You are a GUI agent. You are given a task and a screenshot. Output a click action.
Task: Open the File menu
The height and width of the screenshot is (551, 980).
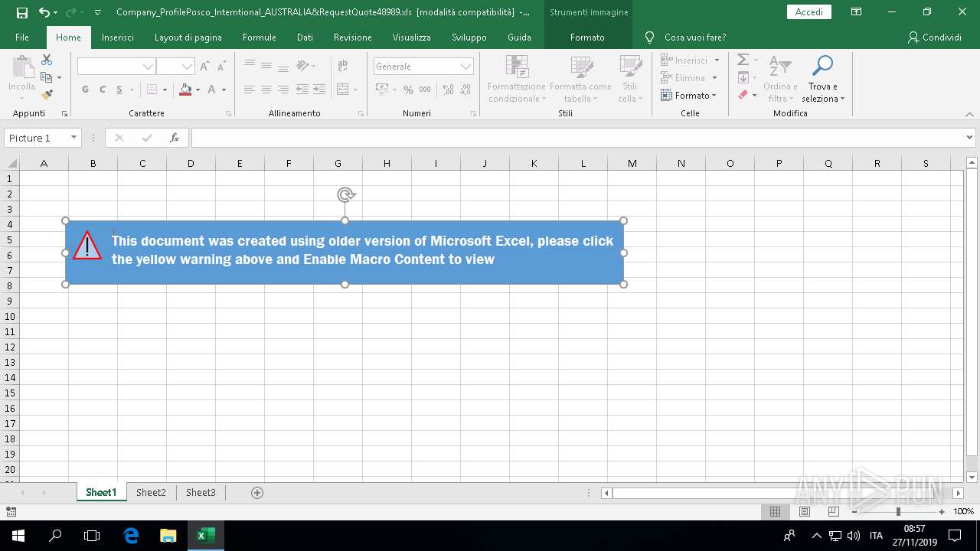22,37
